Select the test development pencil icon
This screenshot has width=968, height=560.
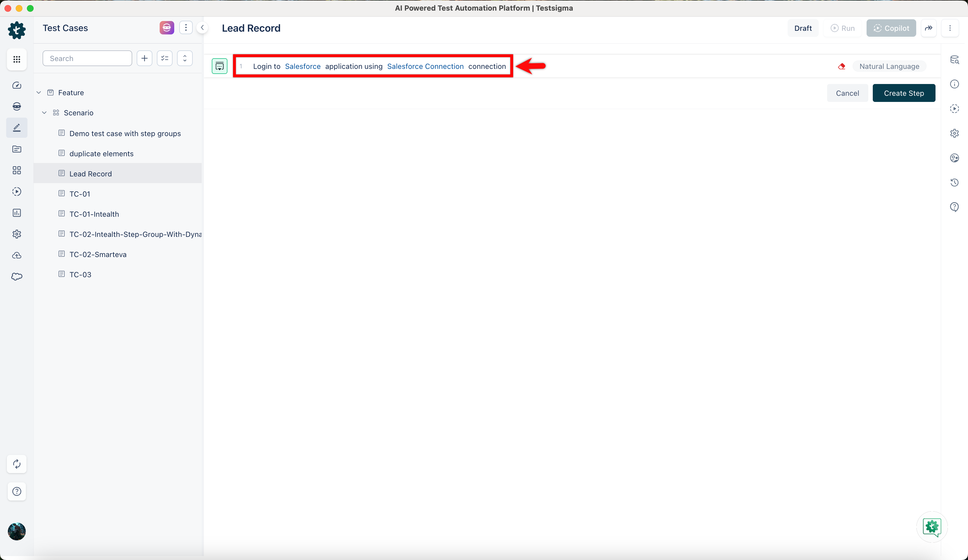pyautogui.click(x=17, y=127)
